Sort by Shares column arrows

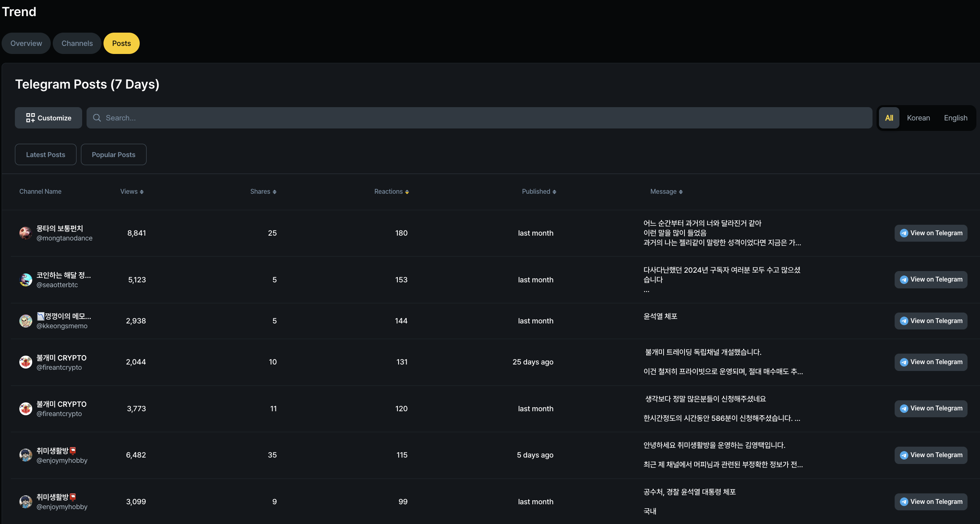click(x=275, y=192)
